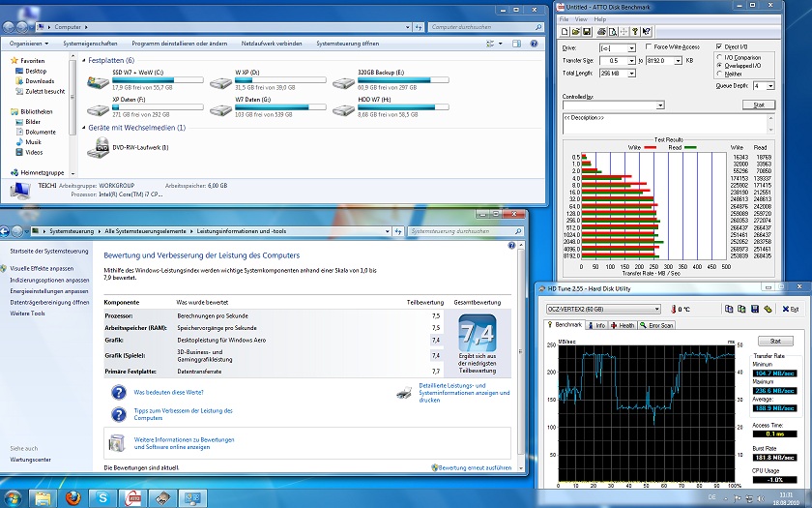Click Bewertung erneut ausführen link

click(475, 467)
